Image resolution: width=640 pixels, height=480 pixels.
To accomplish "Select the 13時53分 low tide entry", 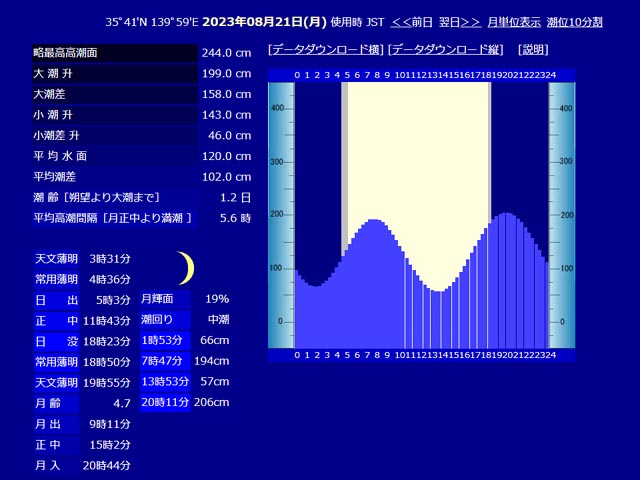I will point(165,382).
